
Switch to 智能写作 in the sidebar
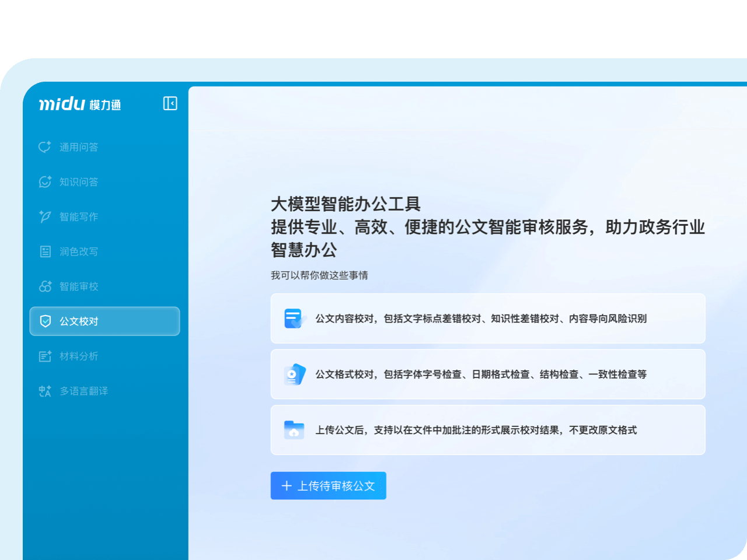(104, 216)
